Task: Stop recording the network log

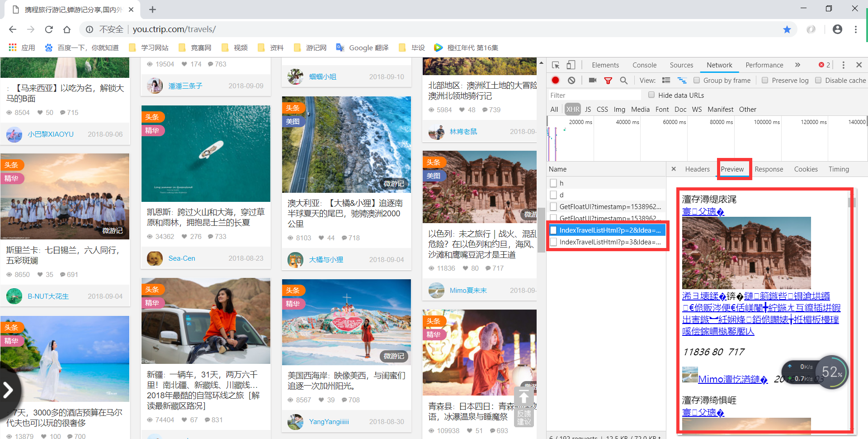Action: click(556, 80)
